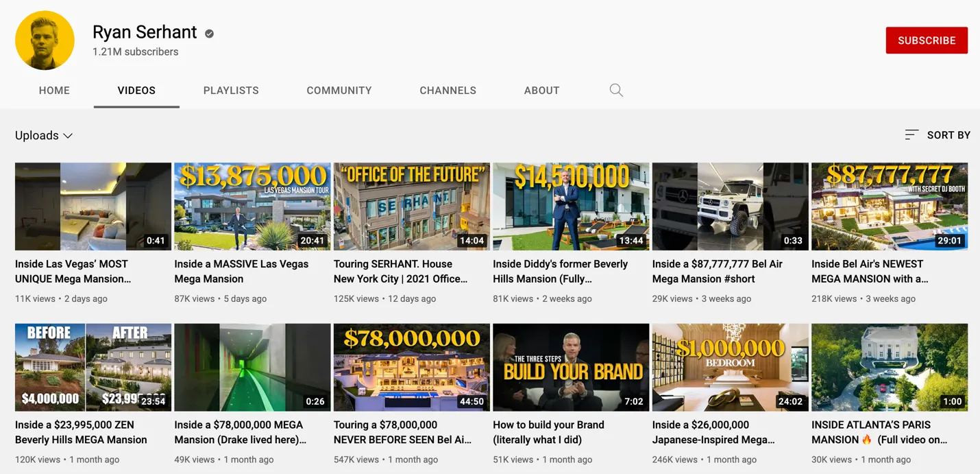Click the Build Your Brand video thumbnail
Image resolution: width=980 pixels, height=474 pixels.
point(570,368)
